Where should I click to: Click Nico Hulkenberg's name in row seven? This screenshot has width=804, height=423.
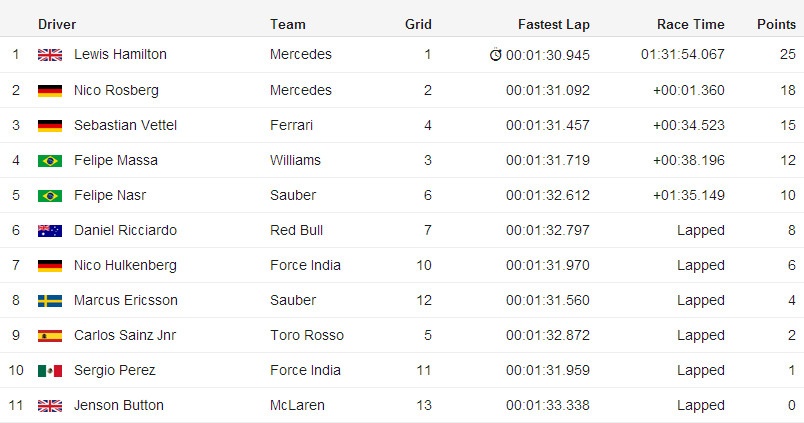coord(125,265)
